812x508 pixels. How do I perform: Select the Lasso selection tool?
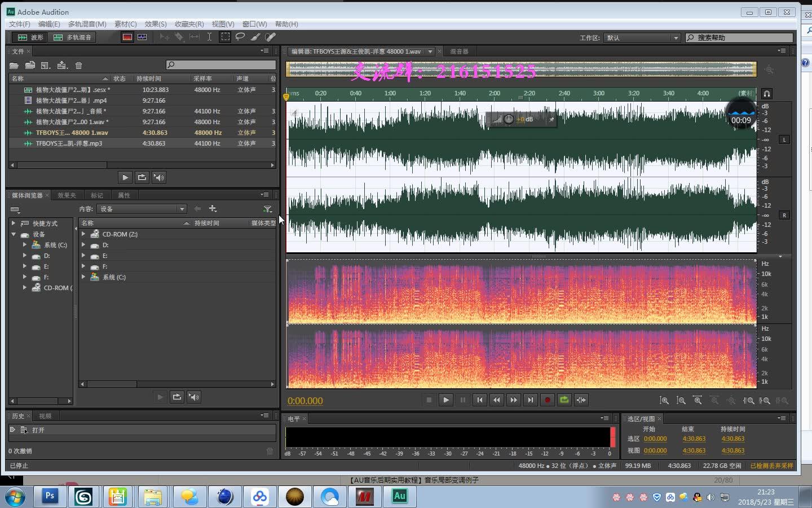(240, 37)
